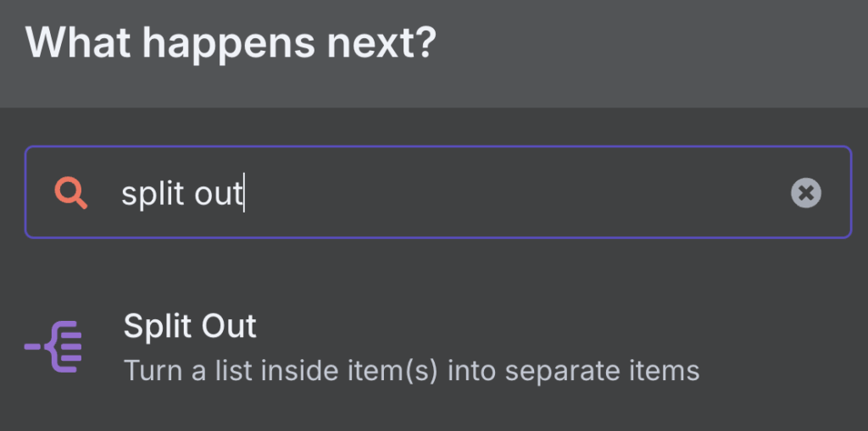
Task: Select the purple Split Out node icon
Action: 53,346
